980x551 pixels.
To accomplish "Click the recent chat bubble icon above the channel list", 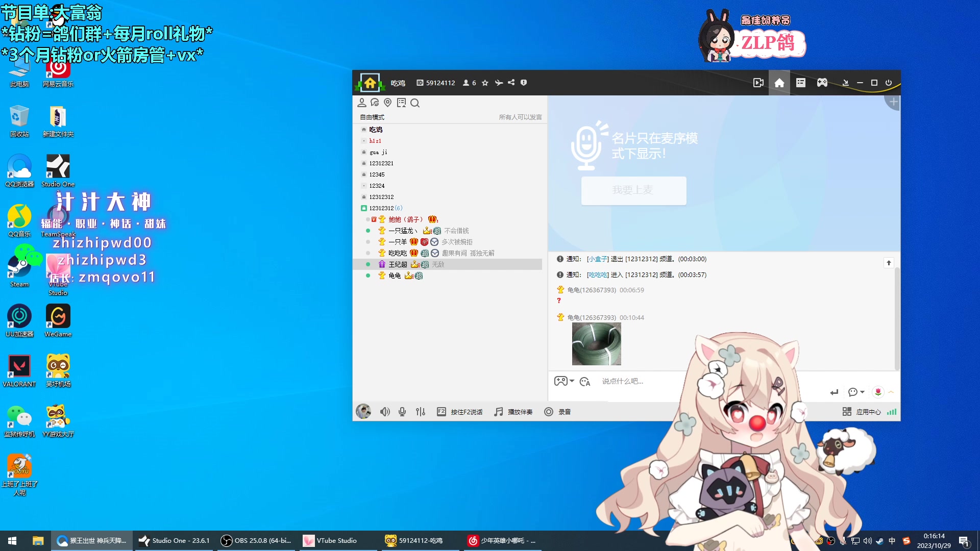I will coord(375,103).
